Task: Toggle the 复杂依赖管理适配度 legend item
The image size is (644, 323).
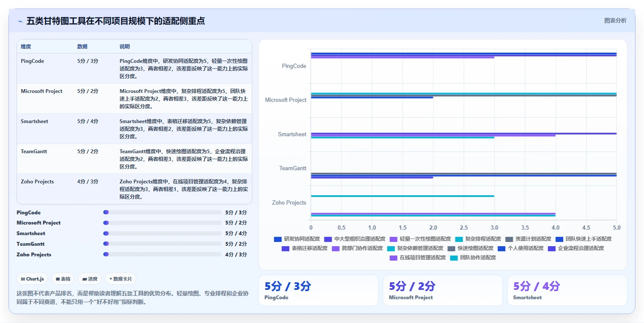Action: tap(415, 248)
